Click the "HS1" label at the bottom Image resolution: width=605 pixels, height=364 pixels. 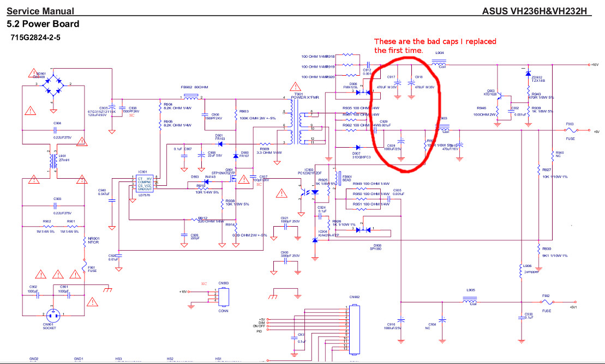coord(218,359)
